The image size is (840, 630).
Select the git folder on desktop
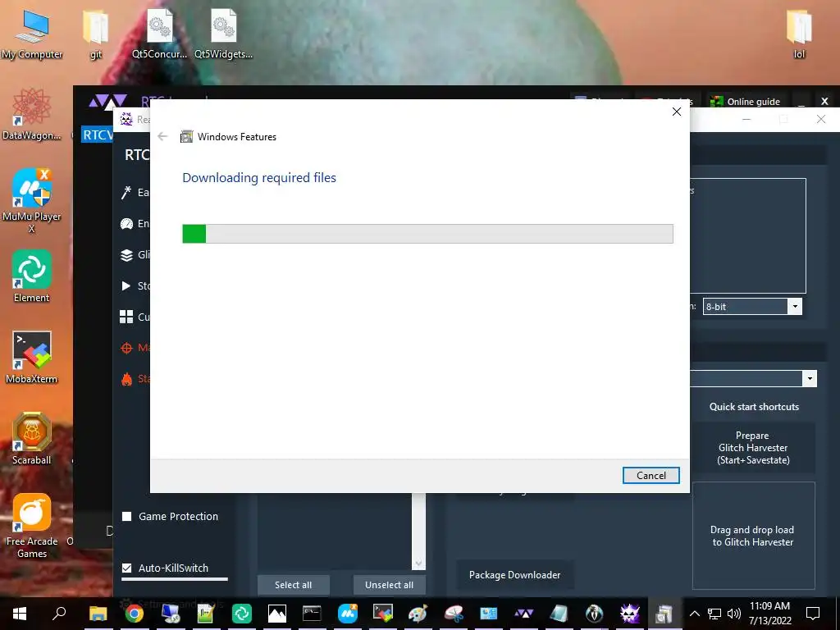point(96,34)
